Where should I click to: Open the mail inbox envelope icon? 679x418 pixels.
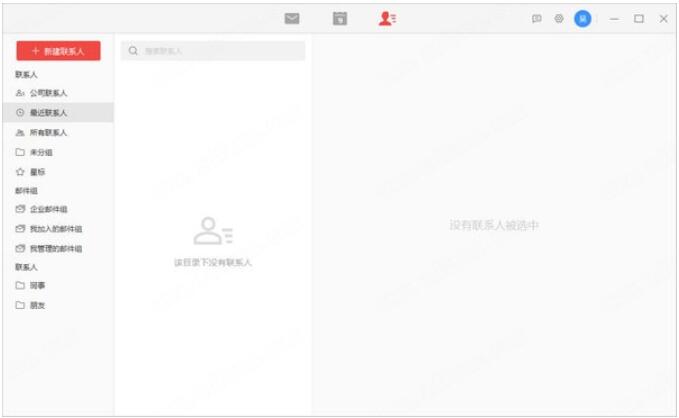point(292,18)
